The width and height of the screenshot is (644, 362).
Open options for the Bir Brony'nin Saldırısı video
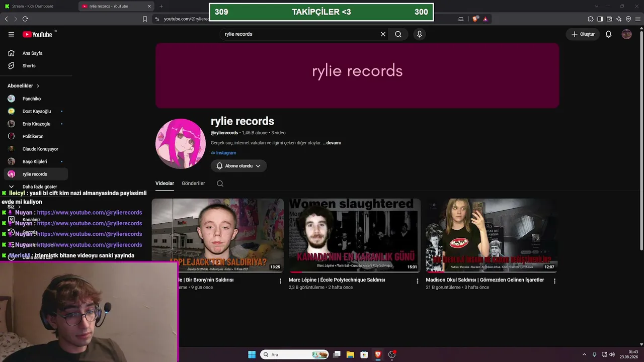[280, 281]
